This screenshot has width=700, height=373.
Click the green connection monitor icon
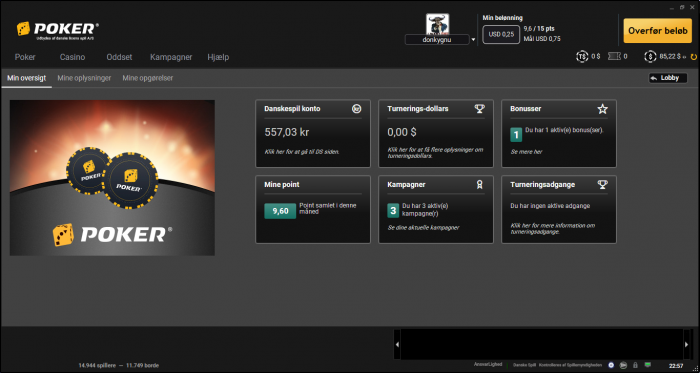point(648,365)
